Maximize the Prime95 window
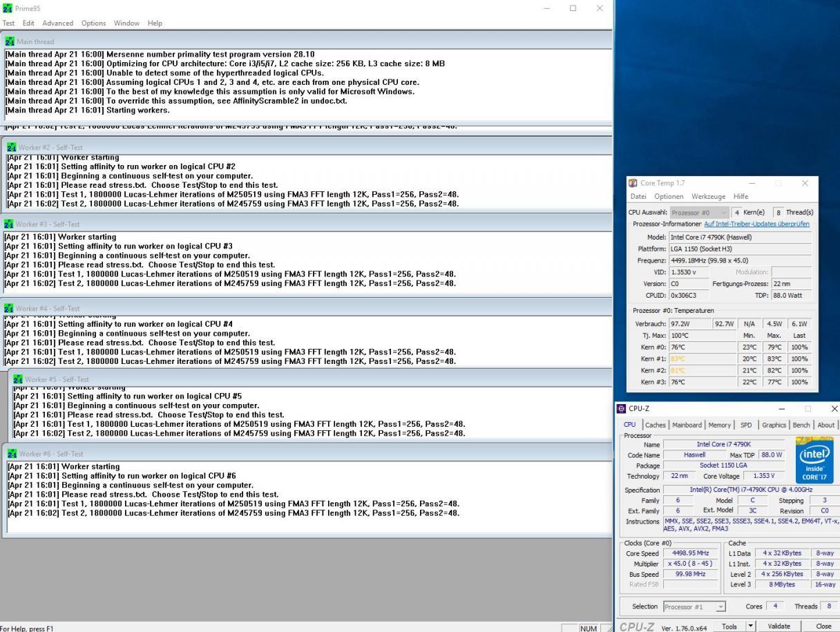840x632 pixels. click(573, 8)
